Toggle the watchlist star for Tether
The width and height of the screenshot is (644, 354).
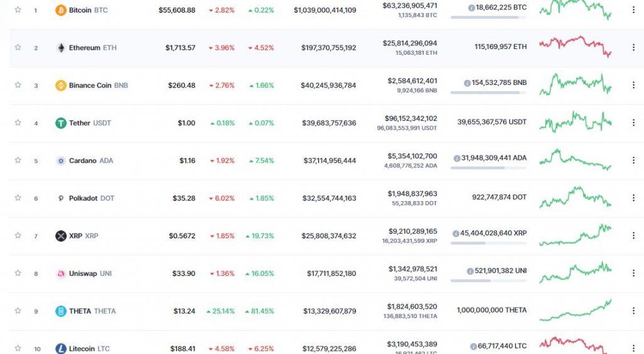[x=18, y=123]
